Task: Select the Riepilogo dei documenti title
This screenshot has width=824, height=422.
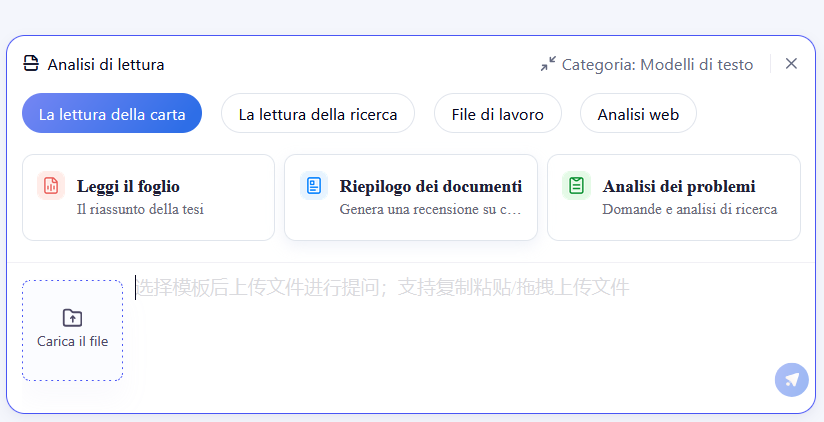Action: pyautogui.click(x=430, y=187)
